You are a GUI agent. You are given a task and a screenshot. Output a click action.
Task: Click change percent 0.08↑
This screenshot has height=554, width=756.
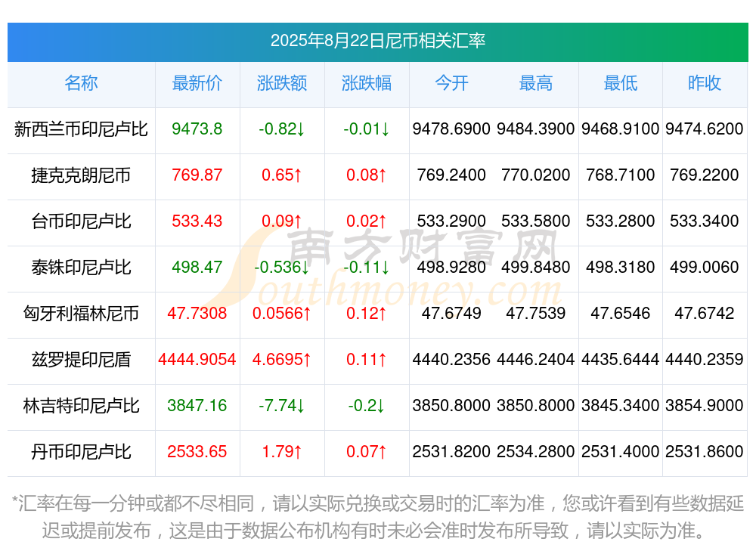coord(367,175)
